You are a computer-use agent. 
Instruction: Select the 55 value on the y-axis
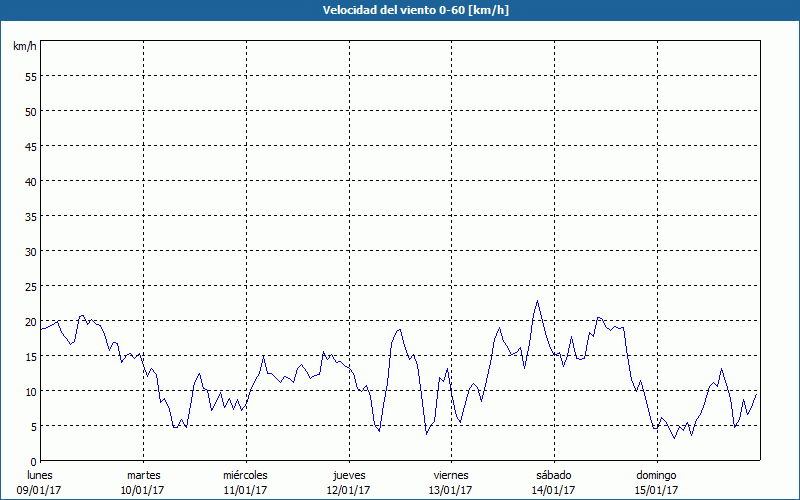30,76
